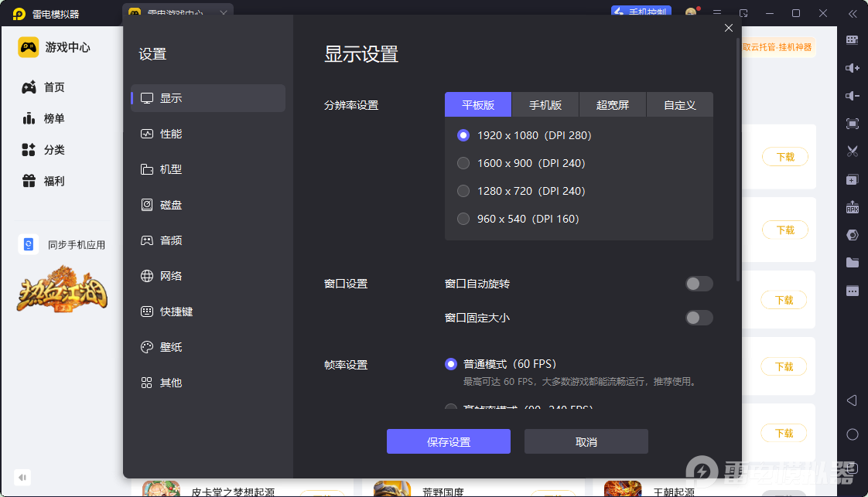Collapse the right sidebar with double-arrow icon
The width and height of the screenshot is (868, 497).
[x=853, y=12]
